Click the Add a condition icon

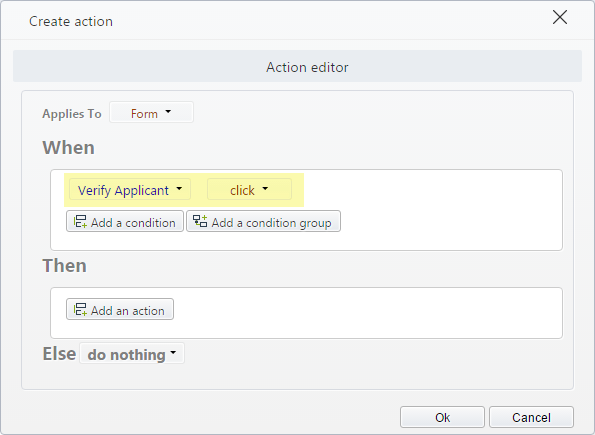click(80, 221)
